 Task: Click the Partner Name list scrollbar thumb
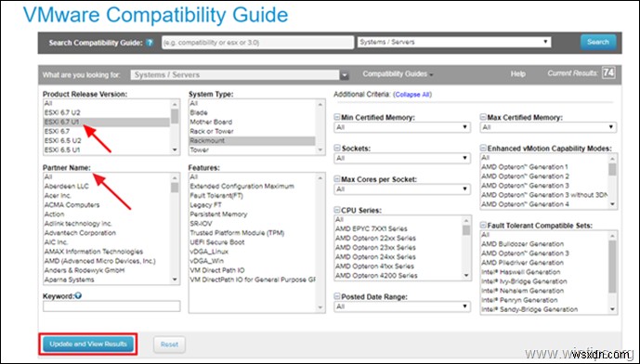pyautogui.click(x=175, y=188)
